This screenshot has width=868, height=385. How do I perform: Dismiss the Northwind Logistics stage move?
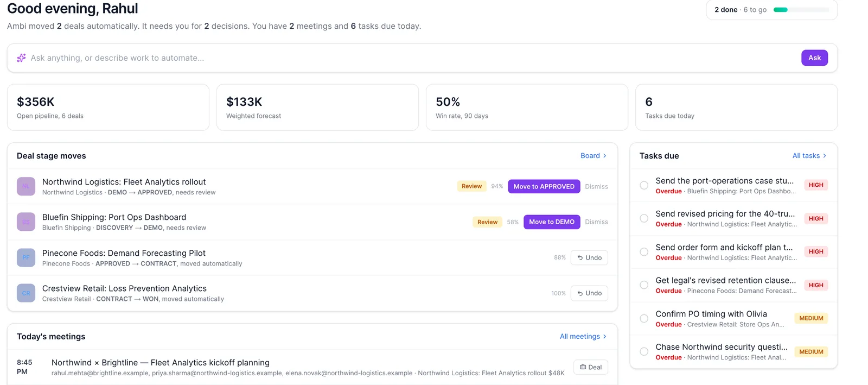click(x=596, y=186)
